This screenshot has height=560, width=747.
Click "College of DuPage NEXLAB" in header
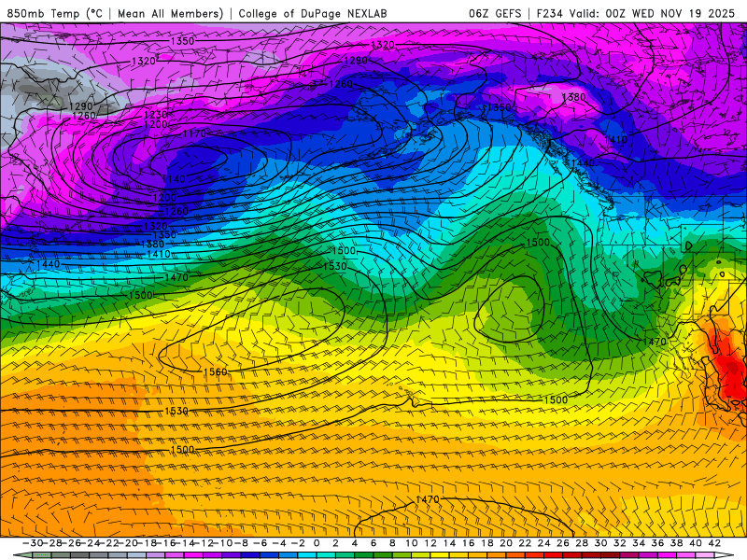313,13
